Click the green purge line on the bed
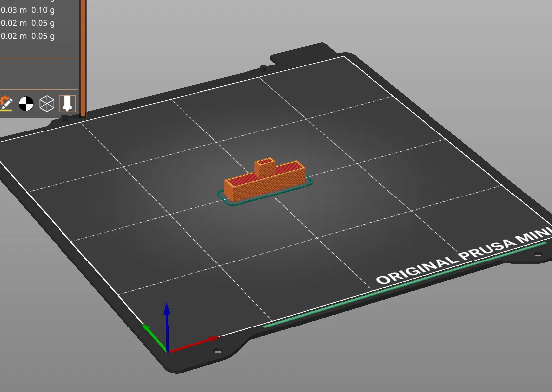The height and width of the screenshot is (392, 552). pyautogui.click(x=404, y=285)
